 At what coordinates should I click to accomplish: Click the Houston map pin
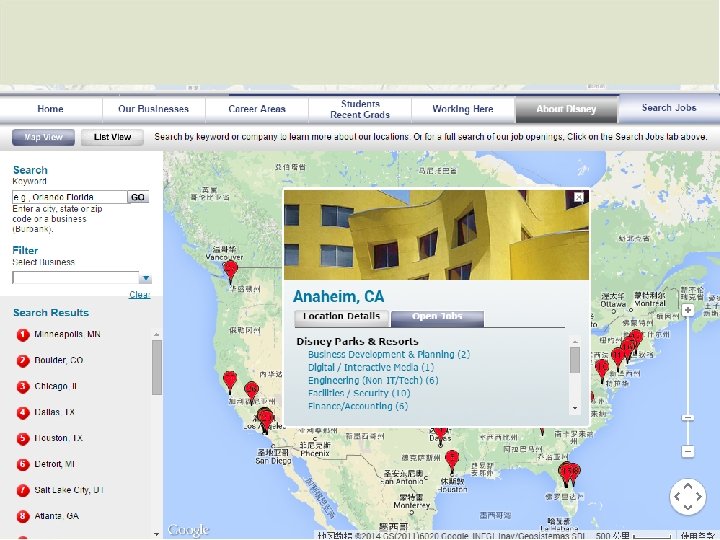click(x=452, y=461)
